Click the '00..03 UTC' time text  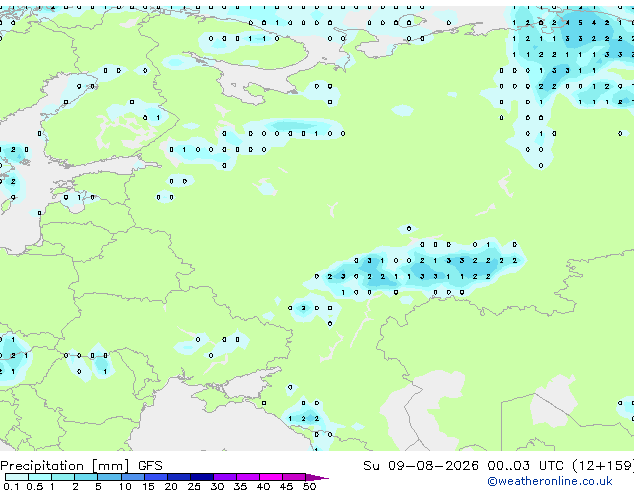pos(525,466)
